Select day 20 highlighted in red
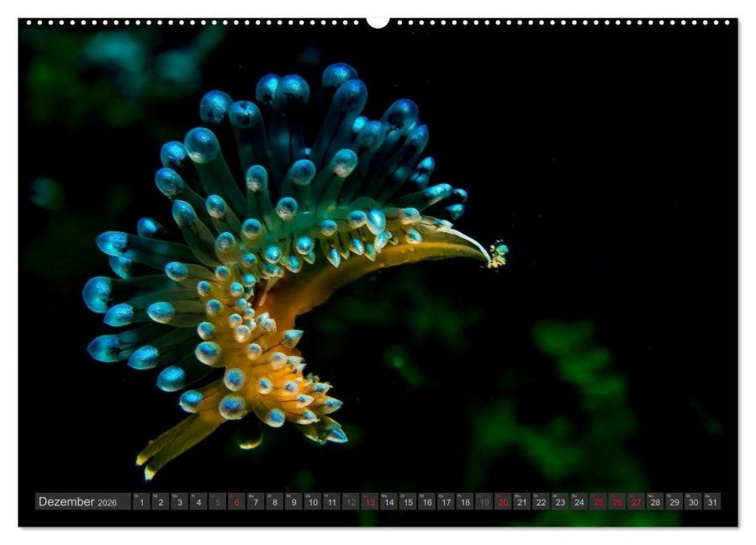756x545 pixels. [503, 501]
